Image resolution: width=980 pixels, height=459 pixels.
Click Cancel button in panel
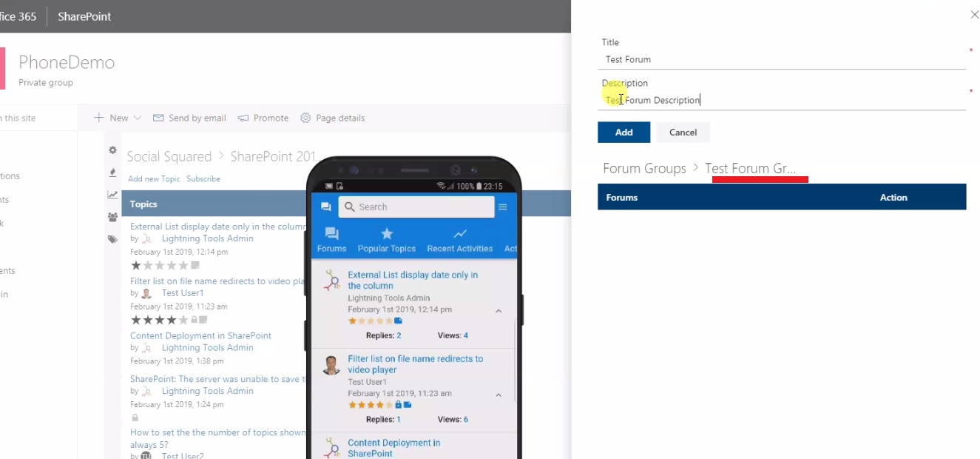[x=683, y=133]
